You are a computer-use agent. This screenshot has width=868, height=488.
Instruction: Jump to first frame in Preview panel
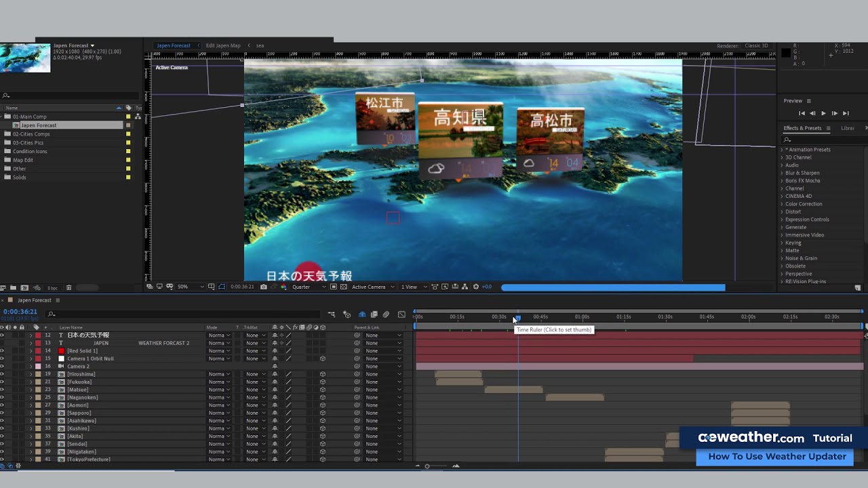(802, 113)
